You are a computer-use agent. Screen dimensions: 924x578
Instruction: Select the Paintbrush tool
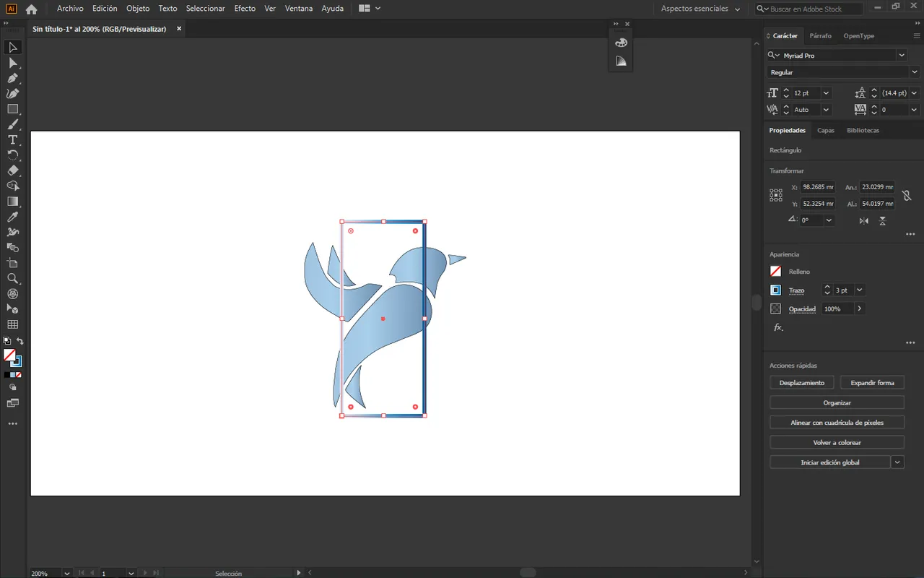(x=13, y=124)
